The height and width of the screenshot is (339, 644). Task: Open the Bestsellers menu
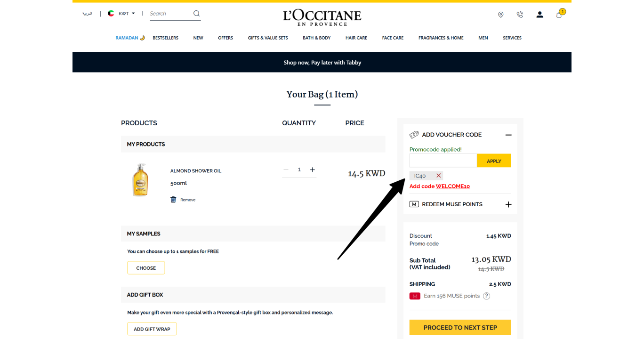pyautogui.click(x=165, y=38)
